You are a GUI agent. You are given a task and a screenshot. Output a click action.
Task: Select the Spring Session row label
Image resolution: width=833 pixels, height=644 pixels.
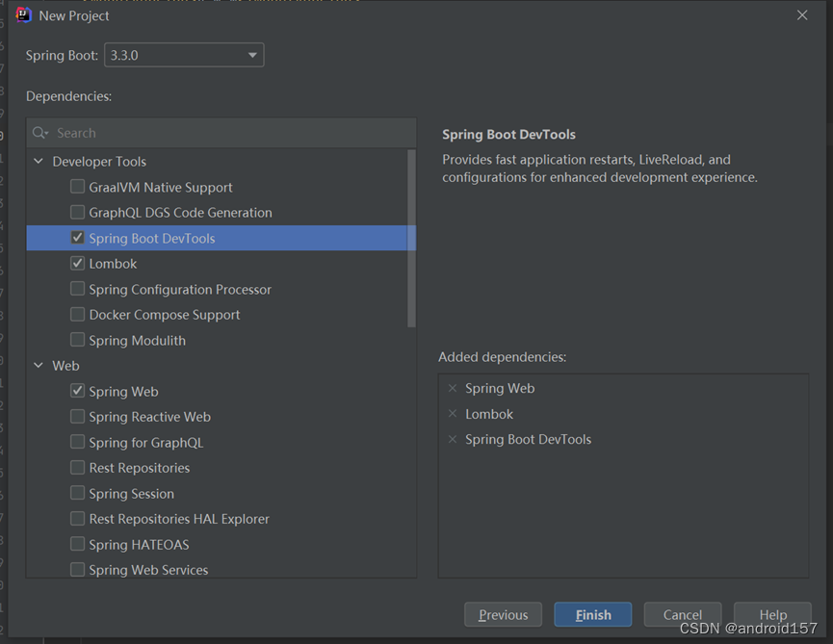[132, 494]
